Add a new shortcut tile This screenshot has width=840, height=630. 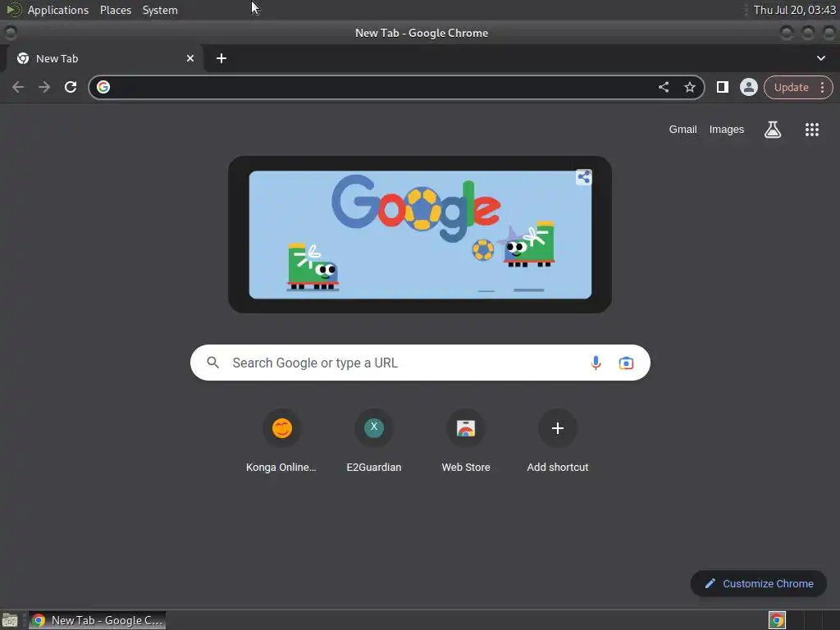558,441
